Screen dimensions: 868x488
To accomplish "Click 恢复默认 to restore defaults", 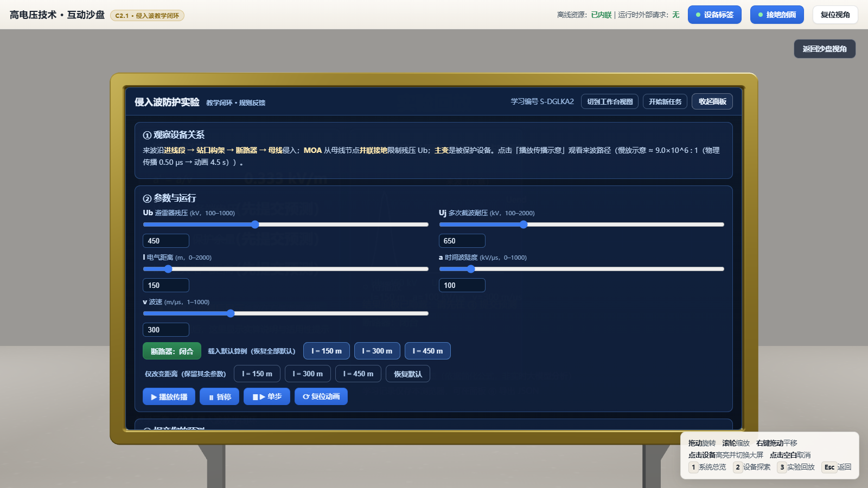I will pos(408,374).
